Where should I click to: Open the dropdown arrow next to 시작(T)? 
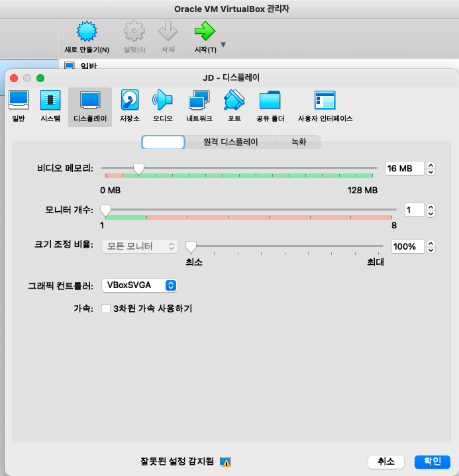[223, 45]
